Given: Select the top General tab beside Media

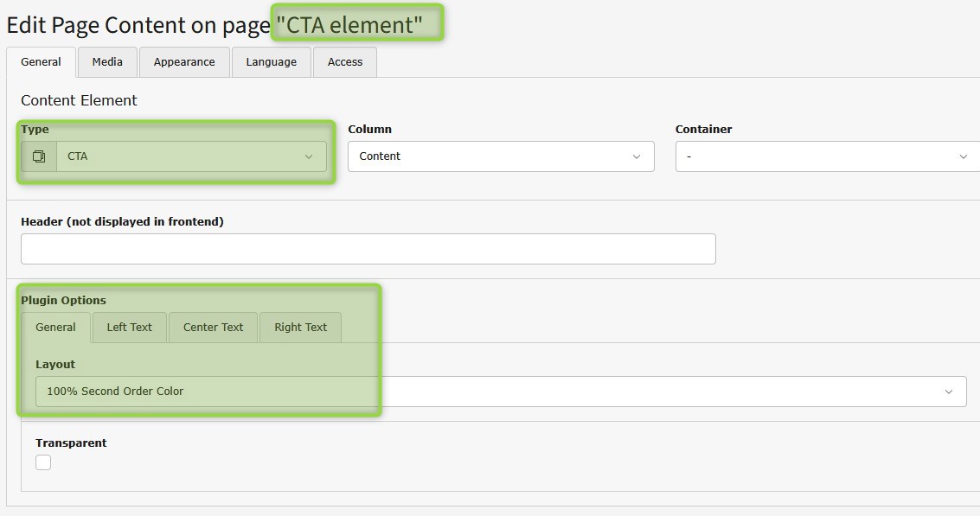Looking at the screenshot, I should [x=41, y=62].
